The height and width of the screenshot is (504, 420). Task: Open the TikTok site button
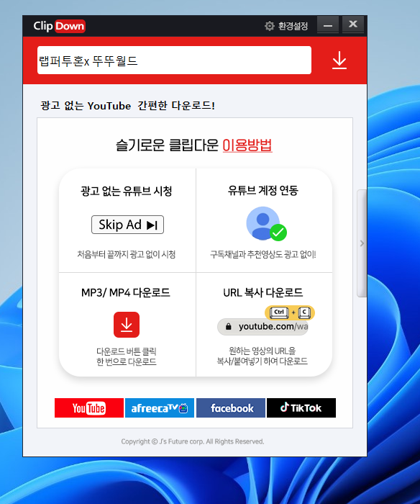click(301, 408)
